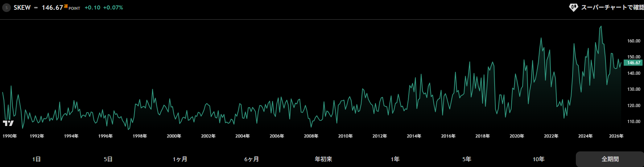Viewport: 644px width, 167px height.
Task: Click the SKEW ticker name
Action: coord(22,8)
